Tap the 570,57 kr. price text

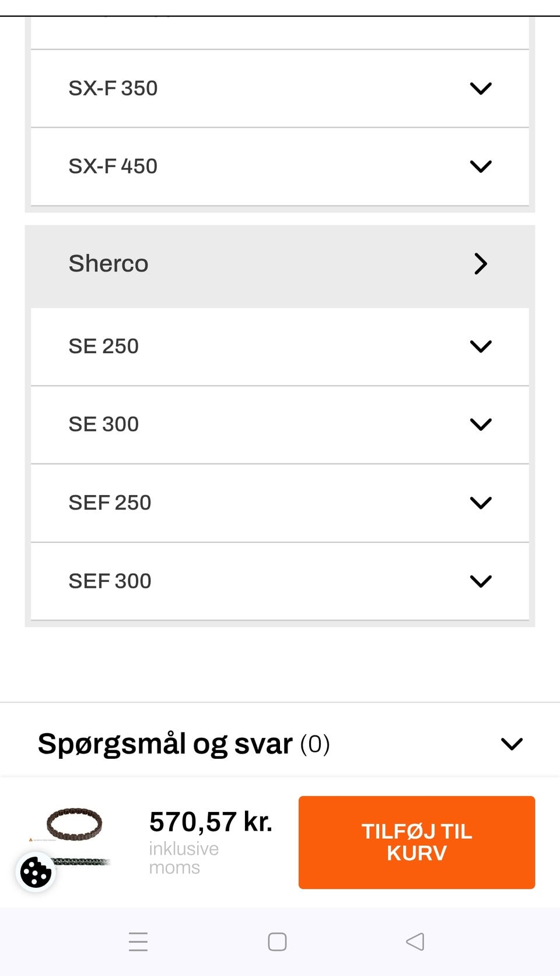(211, 822)
